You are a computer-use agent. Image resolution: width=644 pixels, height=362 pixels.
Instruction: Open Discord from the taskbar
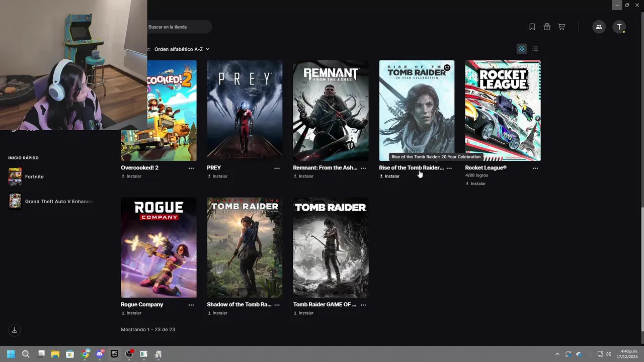[x=100, y=354]
